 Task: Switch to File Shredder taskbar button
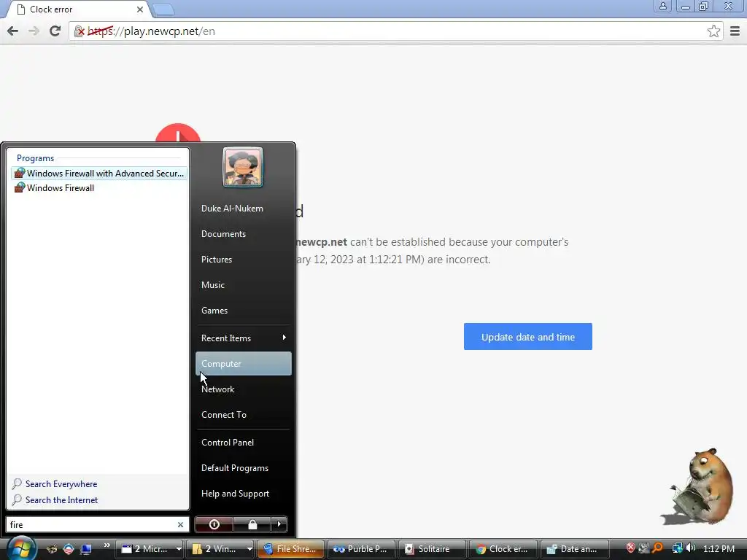click(x=290, y=549)
